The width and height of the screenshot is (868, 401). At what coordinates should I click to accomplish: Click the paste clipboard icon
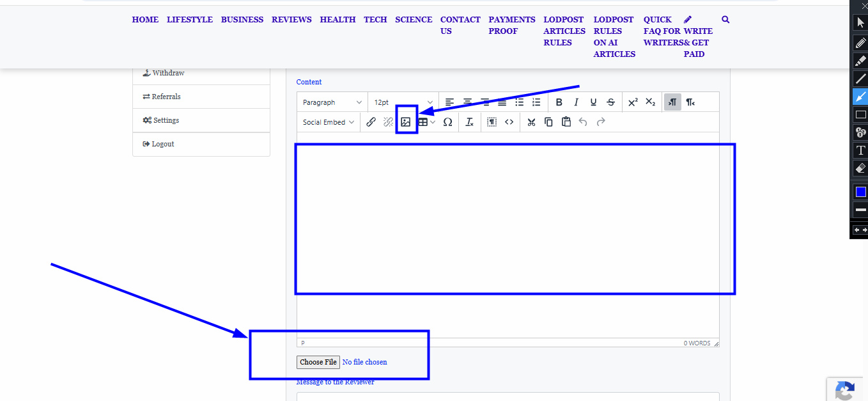566,122
